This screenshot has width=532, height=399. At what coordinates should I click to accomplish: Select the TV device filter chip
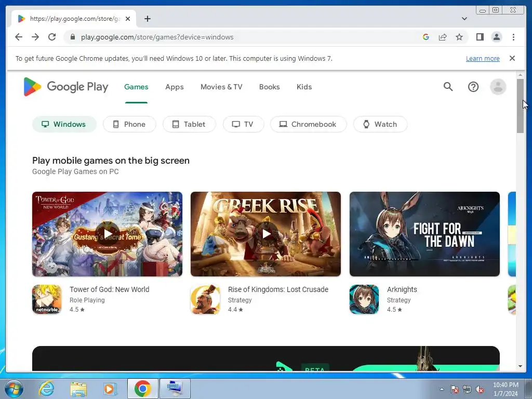pyautogui.click(x=243, y=124)
